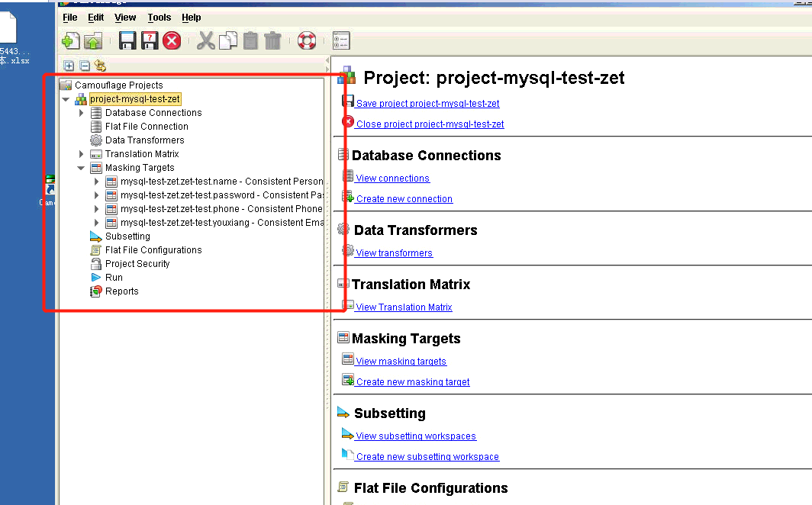Click Close project project-mysql-test-zet link

pyautogui.click(x=430, y=124)
